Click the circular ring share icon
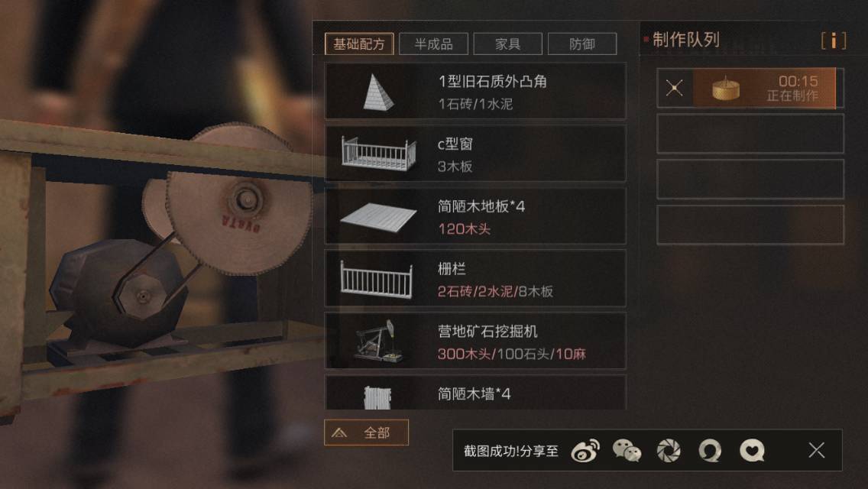 coord(711,451)
